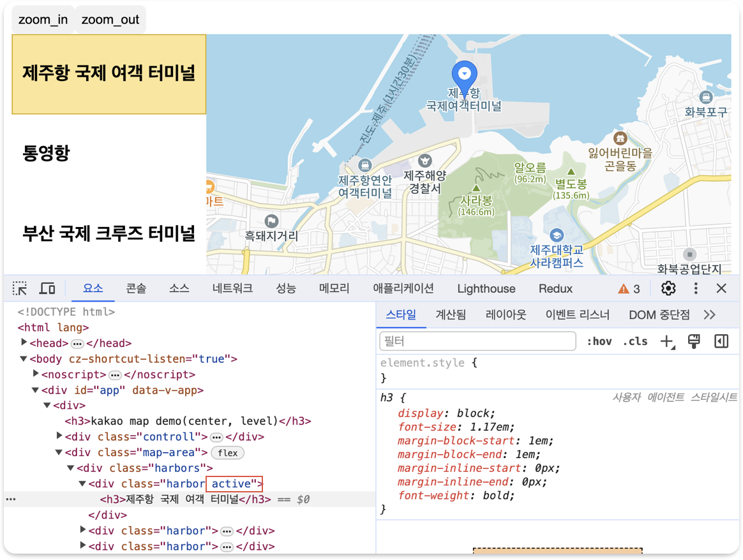Click the element inspector picker icon
Viewport: 743px width, 560px height.
pyautogui.click(x=20, y=288)
